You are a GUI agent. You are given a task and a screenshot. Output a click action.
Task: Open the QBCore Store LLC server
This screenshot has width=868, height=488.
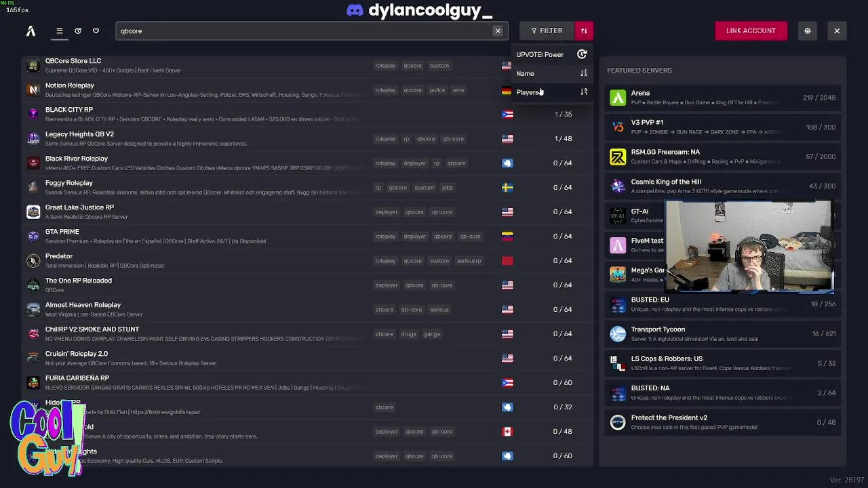307,66
